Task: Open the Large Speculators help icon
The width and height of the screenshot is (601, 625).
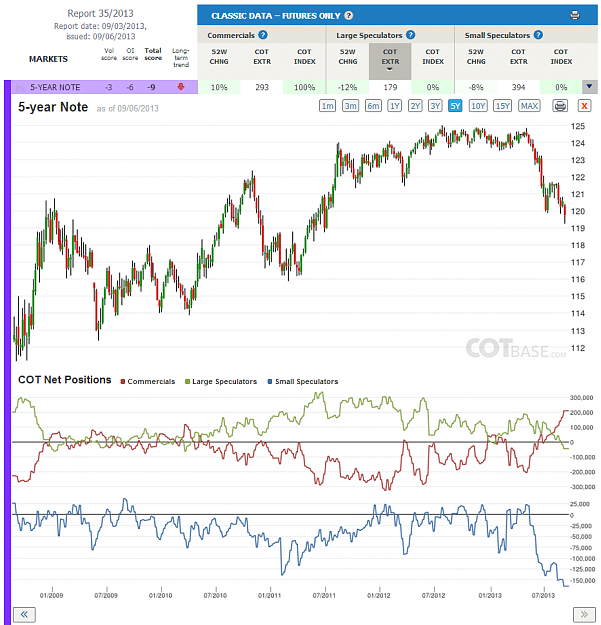Action: click(x=410, y=35)
